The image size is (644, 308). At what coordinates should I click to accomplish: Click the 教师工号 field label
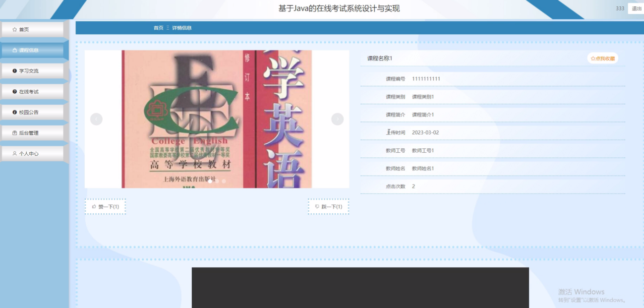tap(395, 150)
